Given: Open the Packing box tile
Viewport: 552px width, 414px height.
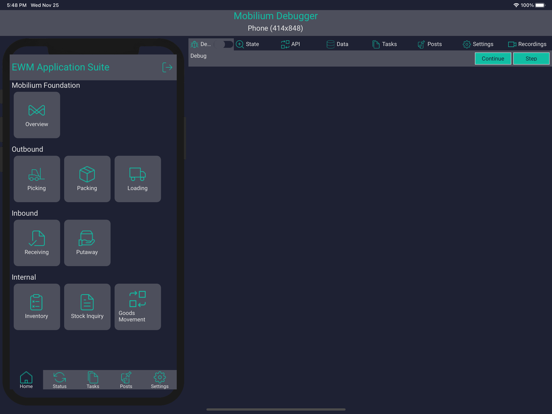Looking at the screenshot, I should tap(87, 179).
